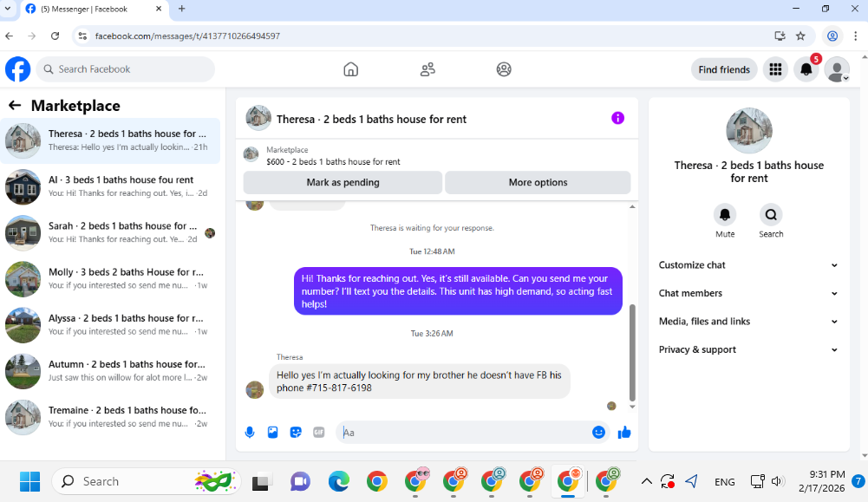Reload the page in Chrome

coord(55,36)
